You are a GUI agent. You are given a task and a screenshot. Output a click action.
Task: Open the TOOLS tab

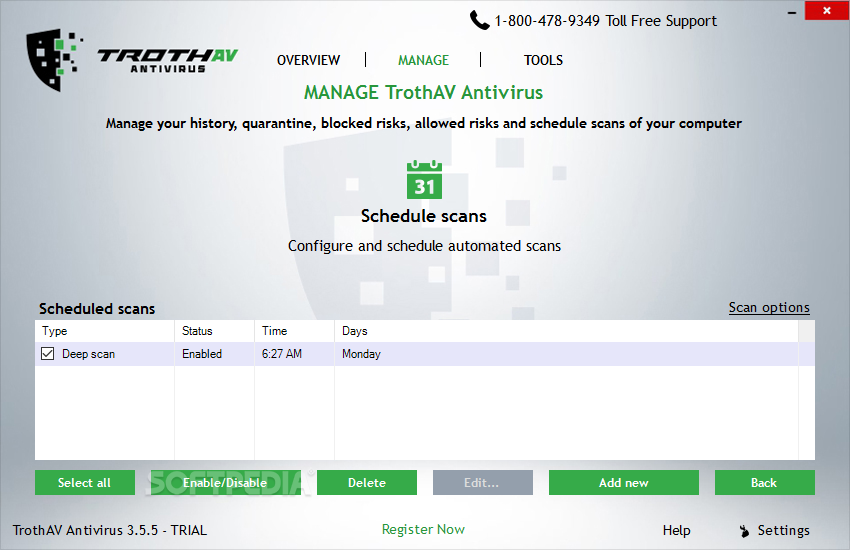pyautogui.click(x=543, y=60)
